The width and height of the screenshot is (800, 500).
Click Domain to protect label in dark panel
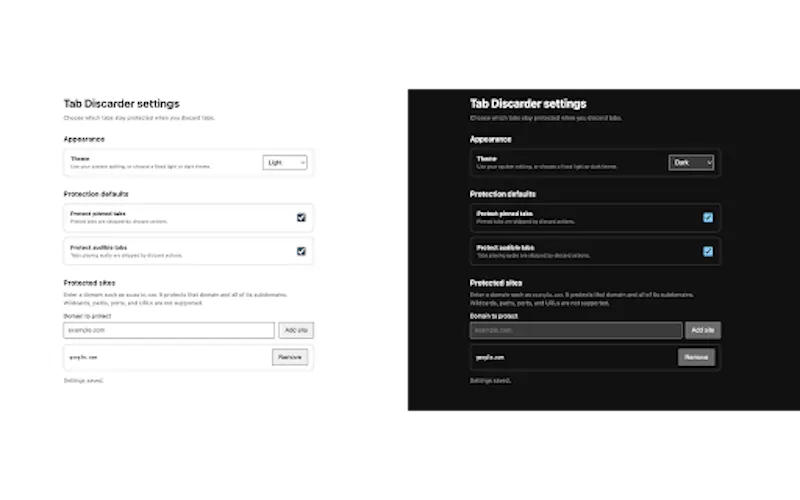coord(494,316)
